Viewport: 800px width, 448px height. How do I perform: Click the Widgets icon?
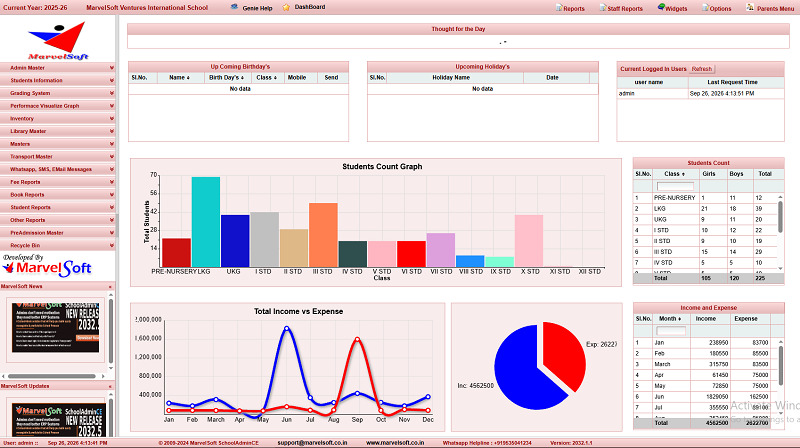point(661,7)
